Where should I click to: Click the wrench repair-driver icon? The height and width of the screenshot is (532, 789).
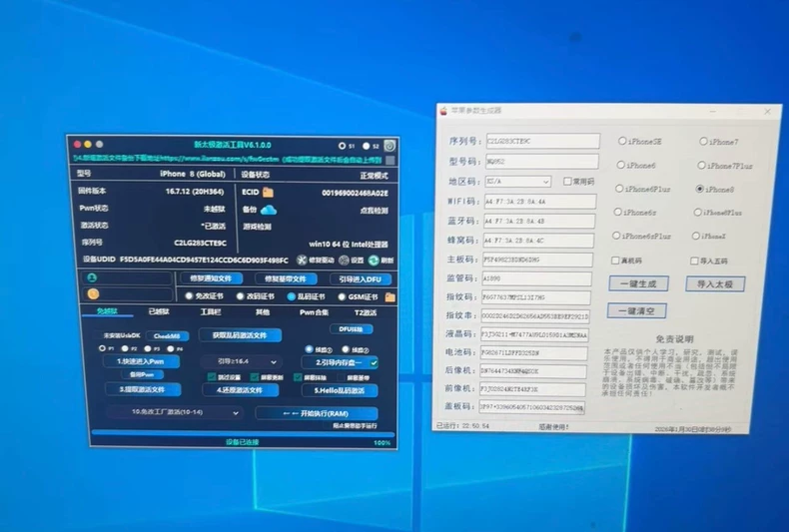click(302, 260)
